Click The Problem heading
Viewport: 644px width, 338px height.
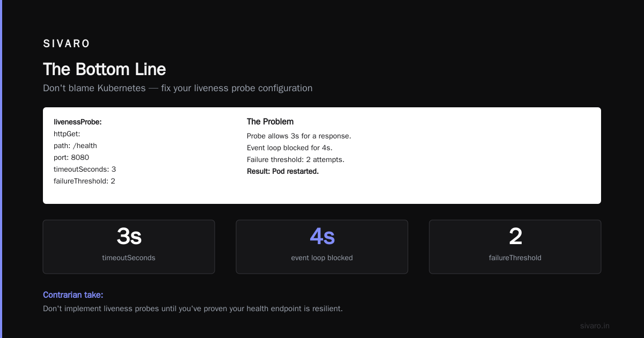(x=270, y=122)
